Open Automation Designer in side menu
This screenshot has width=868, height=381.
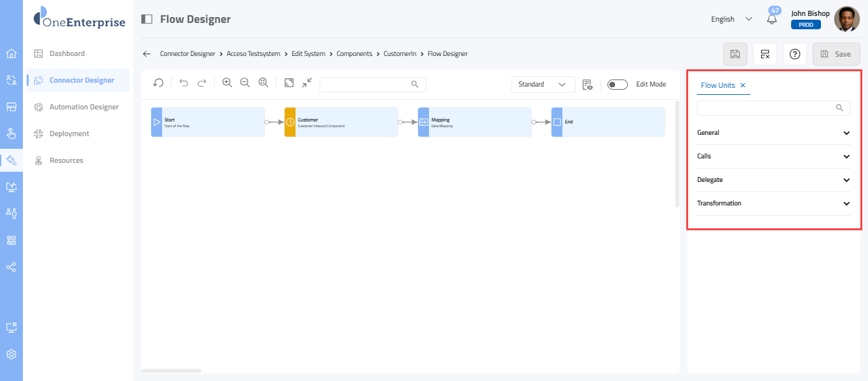coord(84,107)
